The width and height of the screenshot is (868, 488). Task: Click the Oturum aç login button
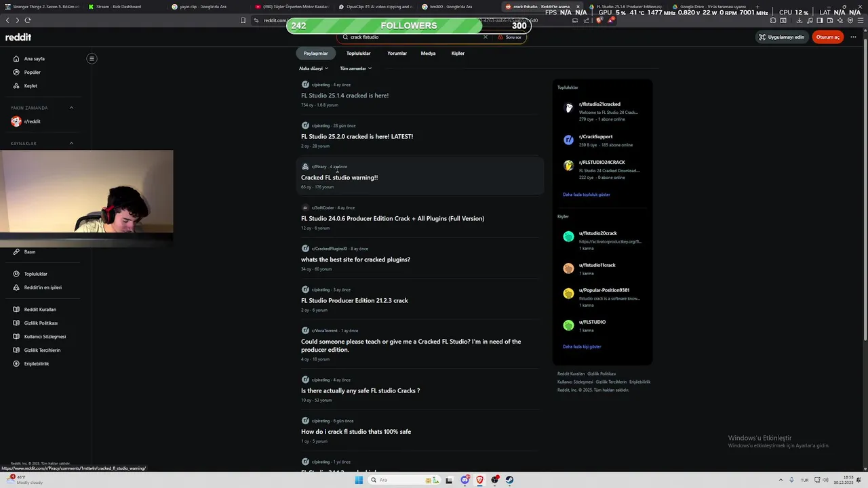(x=827, y=37)
